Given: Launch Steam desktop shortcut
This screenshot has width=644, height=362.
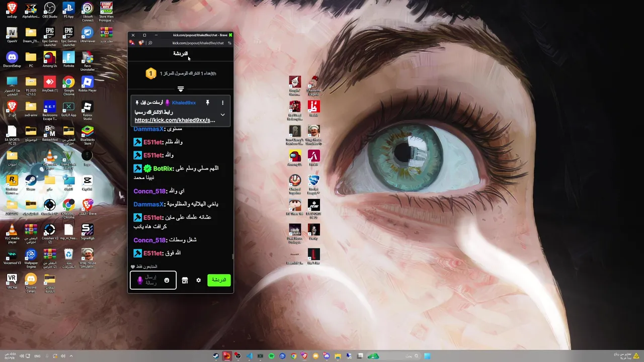Looking at the screenshot, I should pos(31,183).
